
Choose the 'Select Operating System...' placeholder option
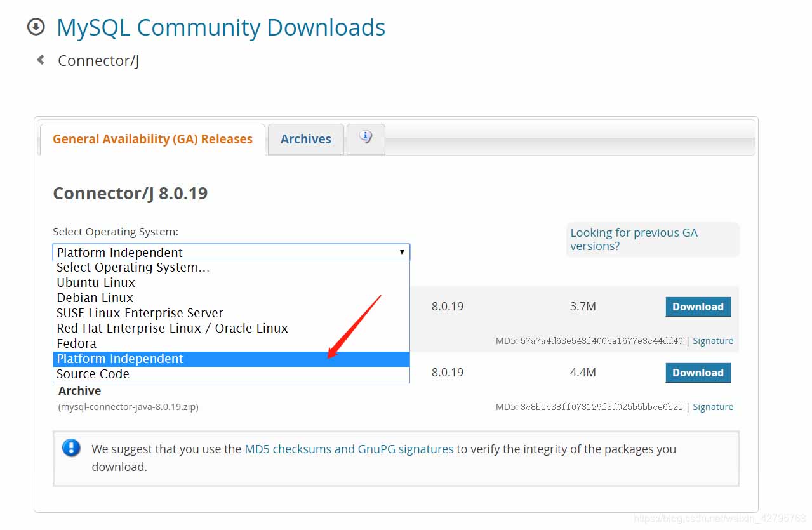133,267
